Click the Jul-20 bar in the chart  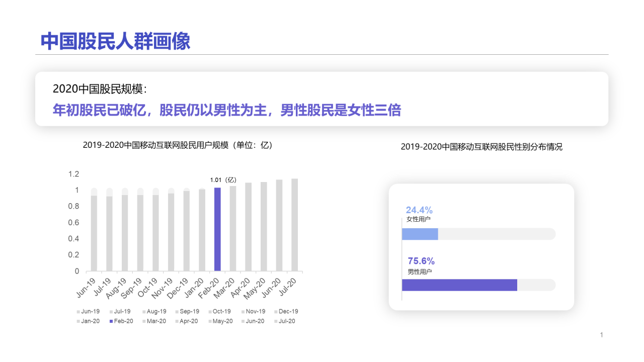[294, 225]
